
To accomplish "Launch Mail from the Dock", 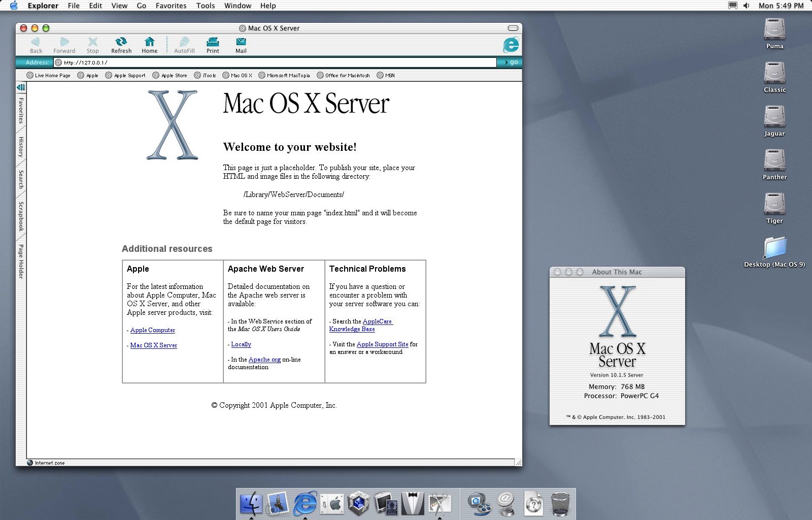I will click(278, 504).
